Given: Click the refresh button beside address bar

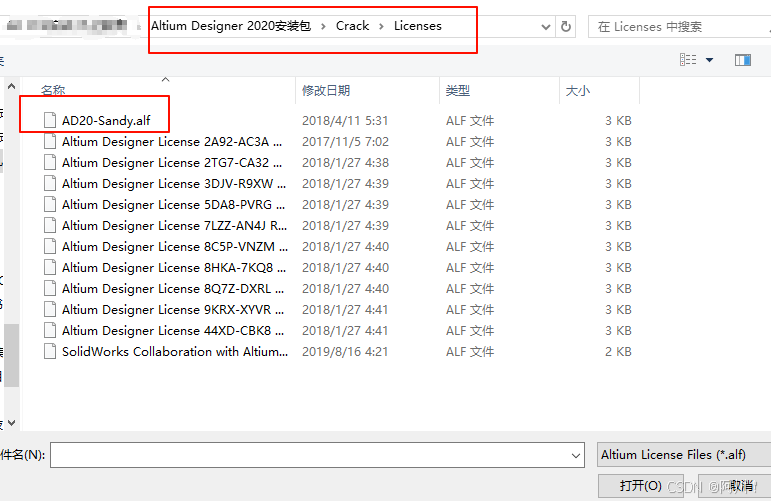Looking at the screenshot, I should coord(566,27).
